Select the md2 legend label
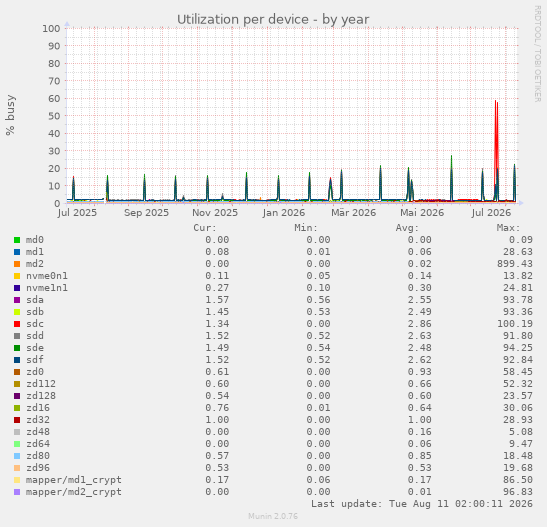Screen dimensions: 547x527 [35, 264]
